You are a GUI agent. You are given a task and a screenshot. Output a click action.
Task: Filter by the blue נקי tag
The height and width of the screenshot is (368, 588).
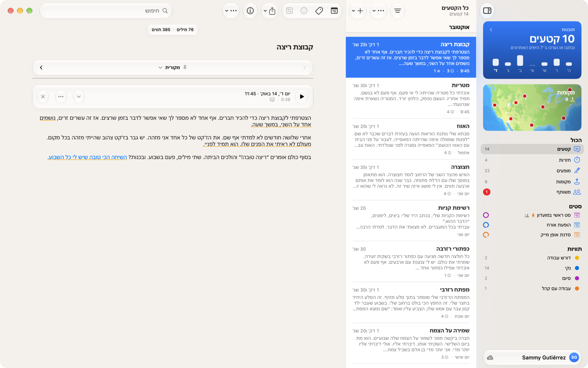point(532,268)
